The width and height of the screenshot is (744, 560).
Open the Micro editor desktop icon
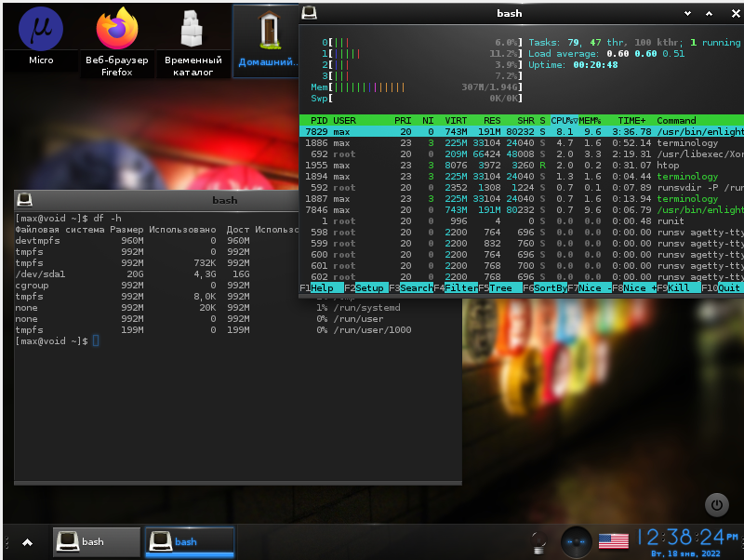click(41, 37)
